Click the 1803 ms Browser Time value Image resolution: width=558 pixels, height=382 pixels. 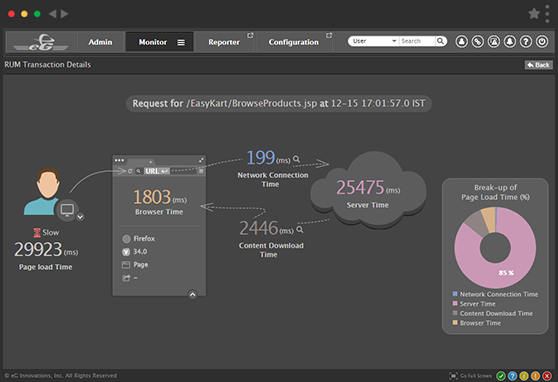tap(160, 197)
